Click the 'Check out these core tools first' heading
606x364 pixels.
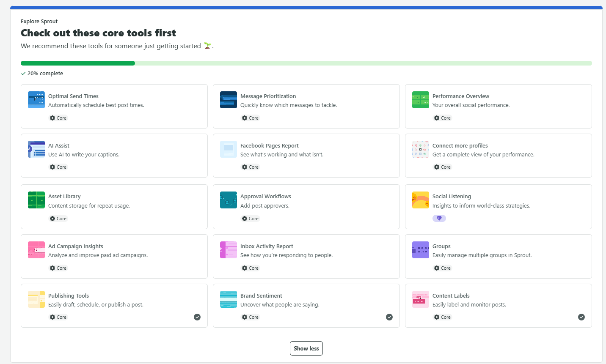98,33
